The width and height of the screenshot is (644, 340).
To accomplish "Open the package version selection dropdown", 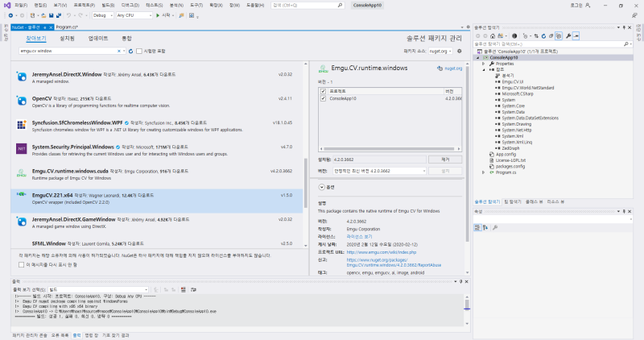I will [379, 171].
